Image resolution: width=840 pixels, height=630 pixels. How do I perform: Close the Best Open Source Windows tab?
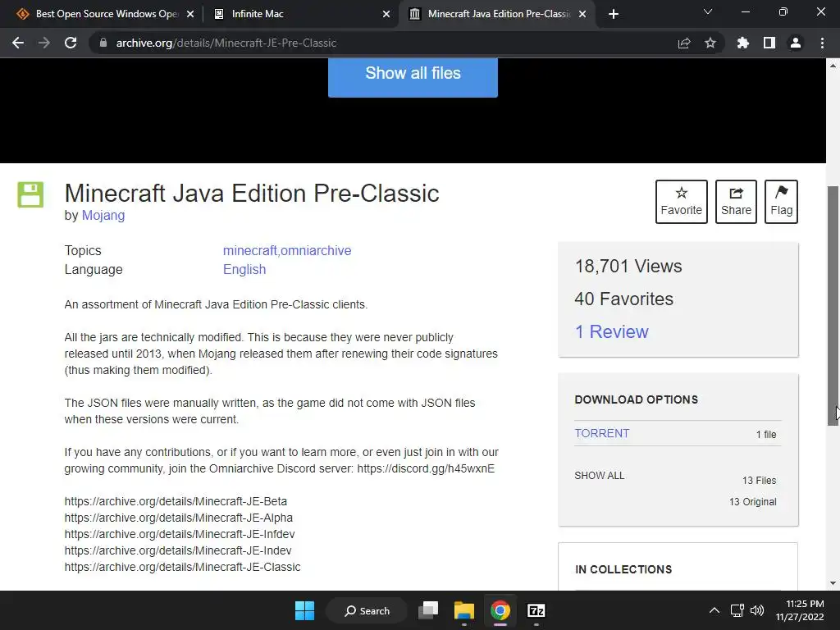[x=190, y=14]
